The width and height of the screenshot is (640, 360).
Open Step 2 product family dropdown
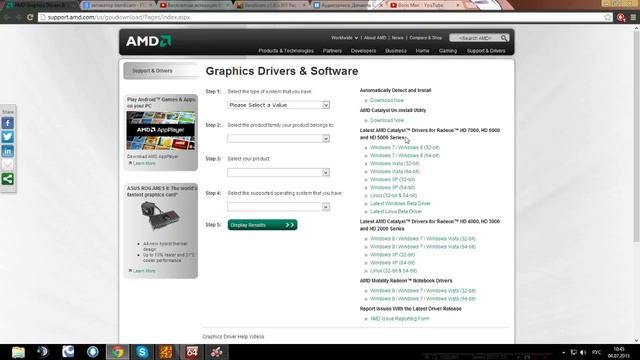278,139
